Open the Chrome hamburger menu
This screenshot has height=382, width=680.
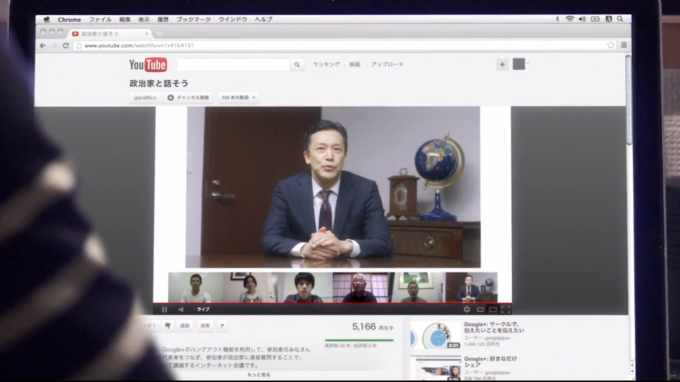point(624,45)
